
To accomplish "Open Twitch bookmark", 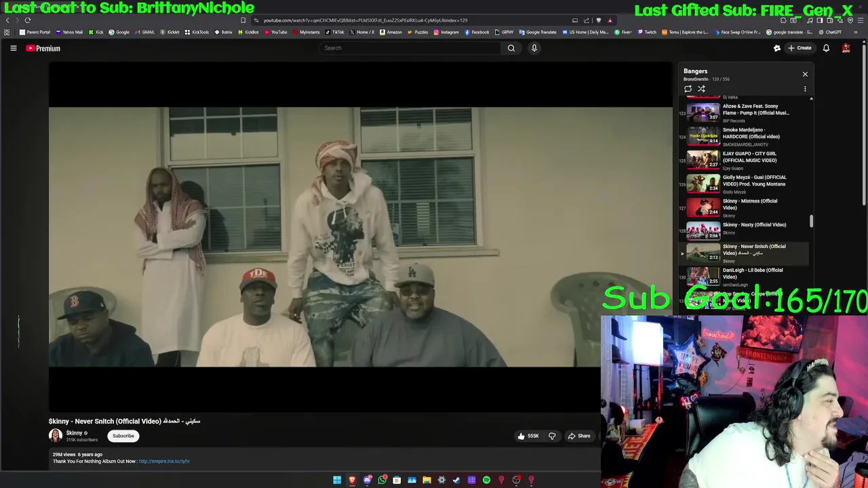I will tap(647, 32).
